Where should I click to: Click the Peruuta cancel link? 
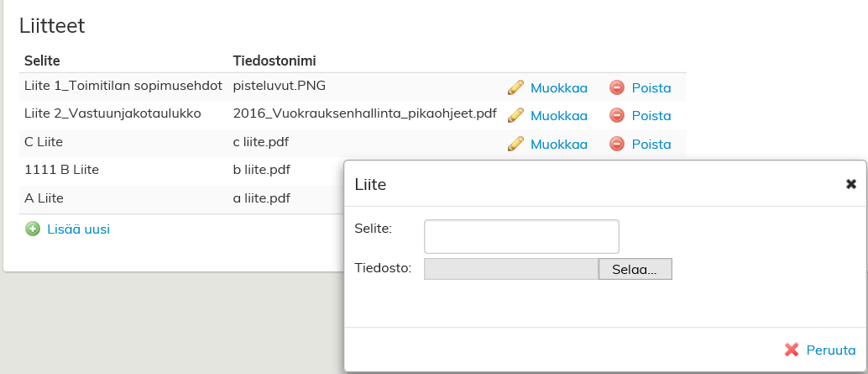830,350
